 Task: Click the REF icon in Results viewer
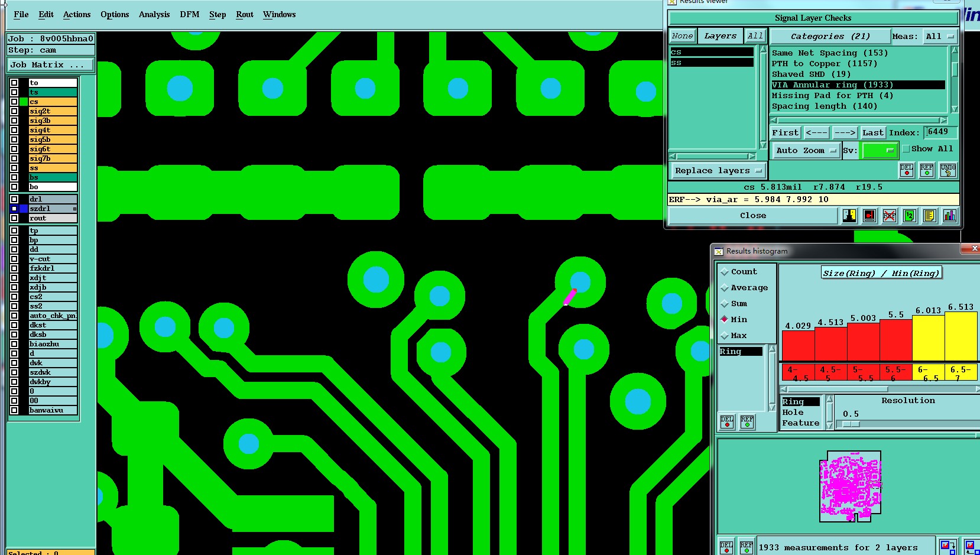point(927,170)
